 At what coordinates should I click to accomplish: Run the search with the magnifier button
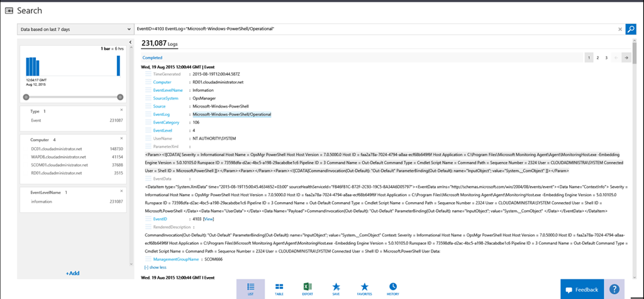pyautogui.click(x=631, y=29)
